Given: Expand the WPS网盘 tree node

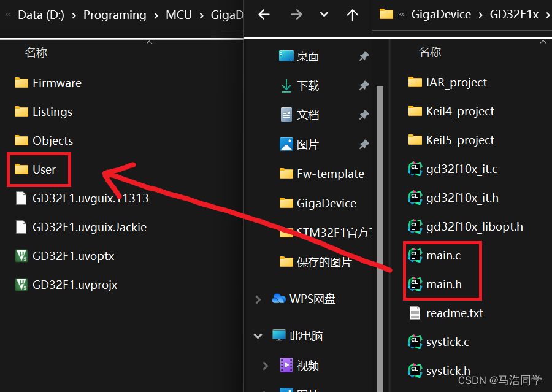Looking at the screenshot, I should (258, 299).
